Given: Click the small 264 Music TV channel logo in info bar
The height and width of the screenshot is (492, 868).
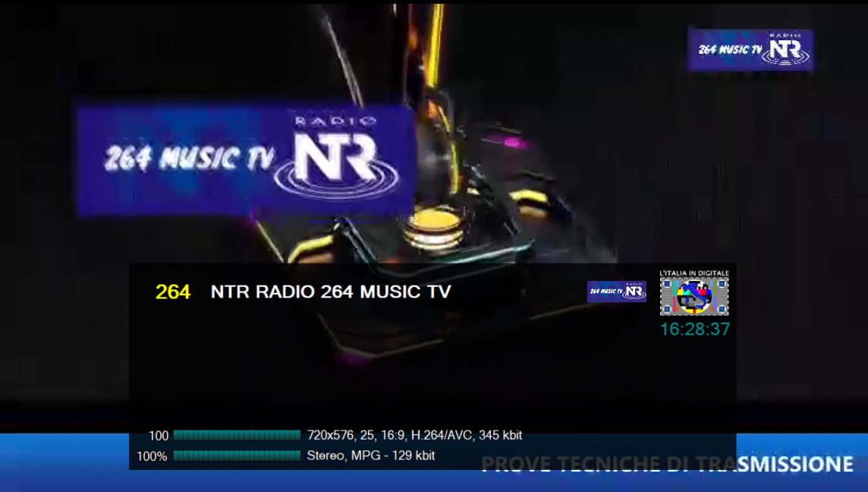Looking at the screenshot, I should point(617,292).
